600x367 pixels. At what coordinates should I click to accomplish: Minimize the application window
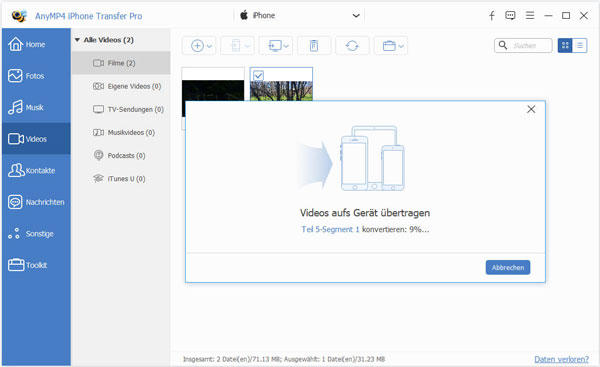coord(548,16)
